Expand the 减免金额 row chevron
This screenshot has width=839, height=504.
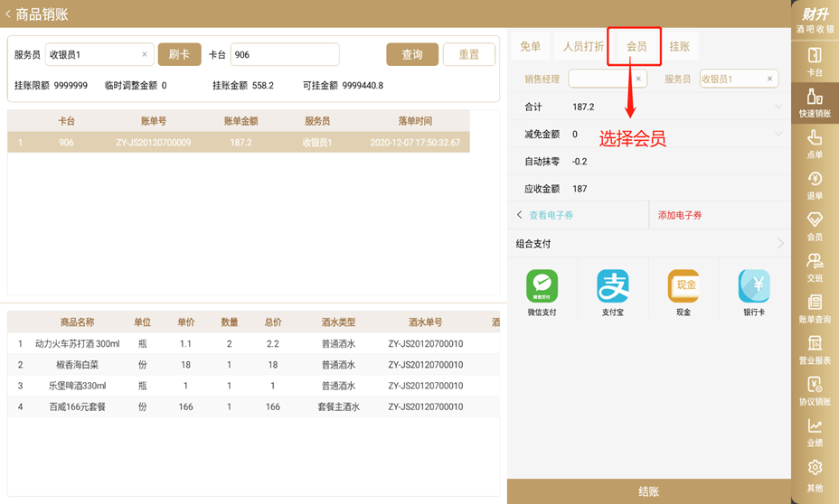778,134
